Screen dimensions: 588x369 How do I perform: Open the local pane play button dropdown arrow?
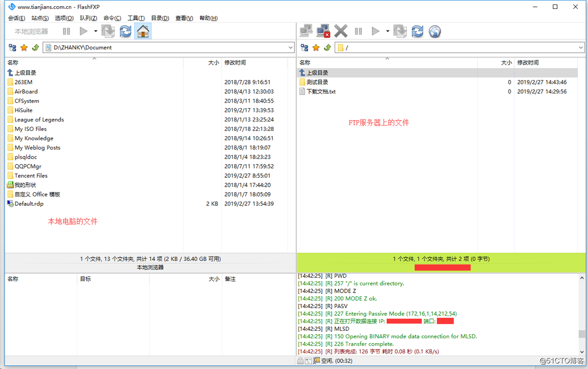click(95, 31)
